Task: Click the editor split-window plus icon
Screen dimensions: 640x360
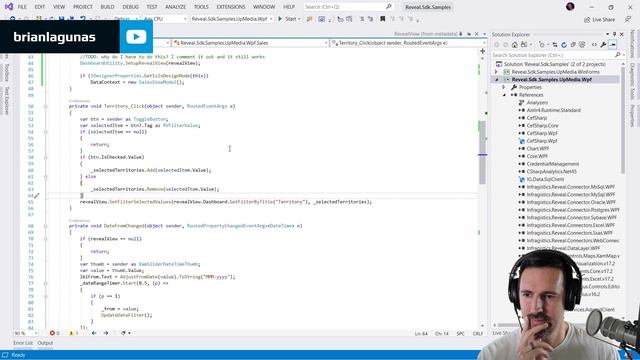Action: 482,51
